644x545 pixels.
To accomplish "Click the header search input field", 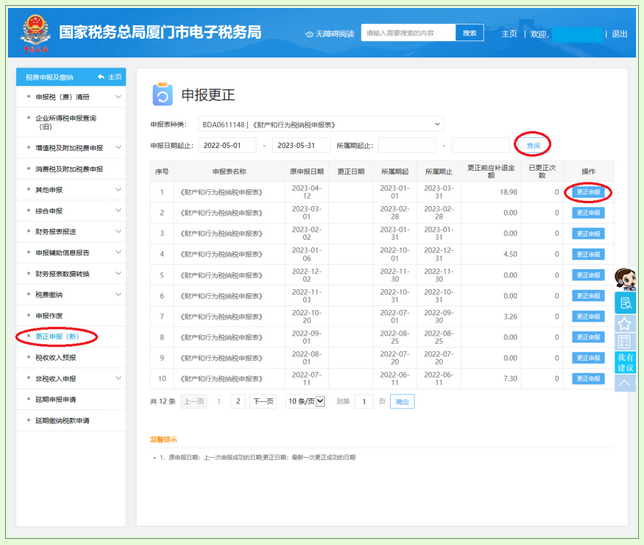I will [x=408, y=33].
